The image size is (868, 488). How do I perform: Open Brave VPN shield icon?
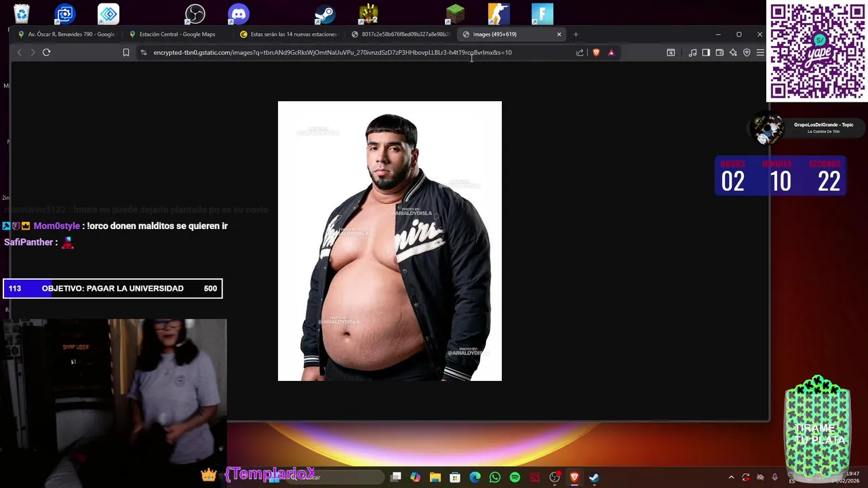click(747, 52)
